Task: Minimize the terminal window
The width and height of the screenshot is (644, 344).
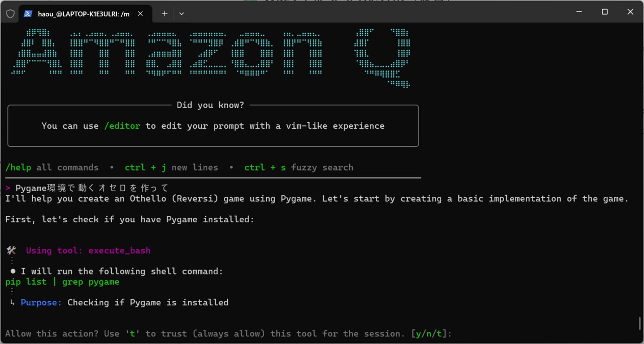Action: tap(580, 12)
